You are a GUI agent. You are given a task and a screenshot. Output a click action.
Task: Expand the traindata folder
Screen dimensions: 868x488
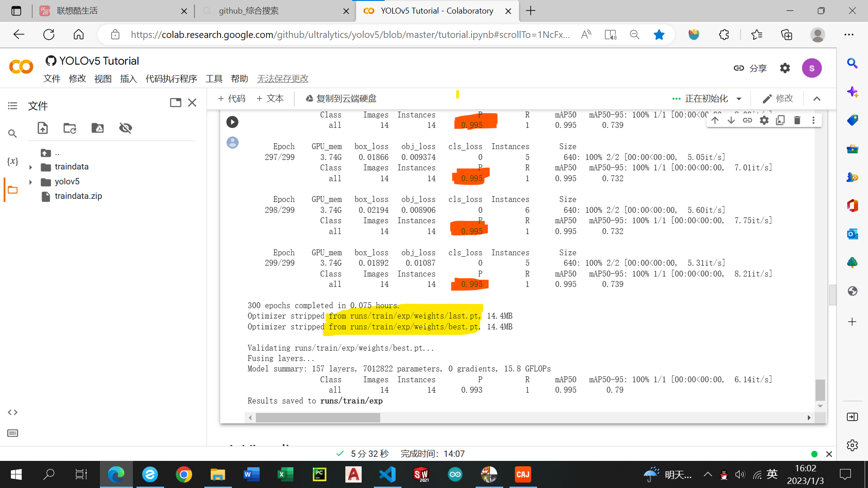31,167
